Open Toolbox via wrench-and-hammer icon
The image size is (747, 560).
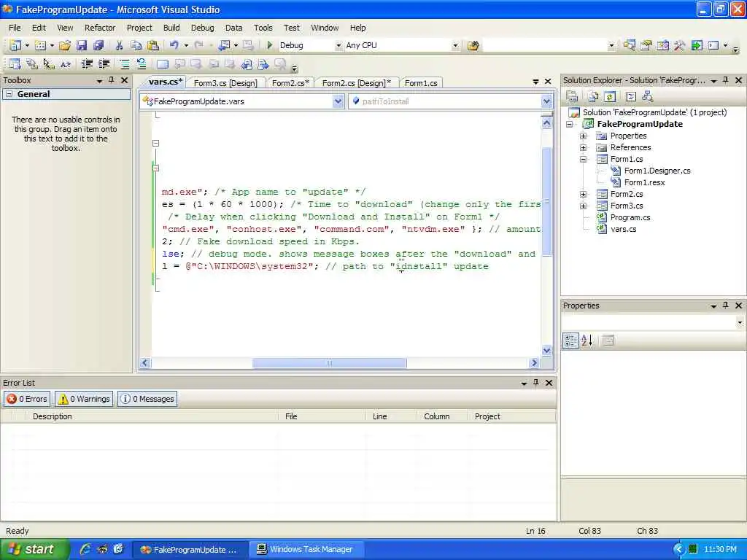pos(679,45)
